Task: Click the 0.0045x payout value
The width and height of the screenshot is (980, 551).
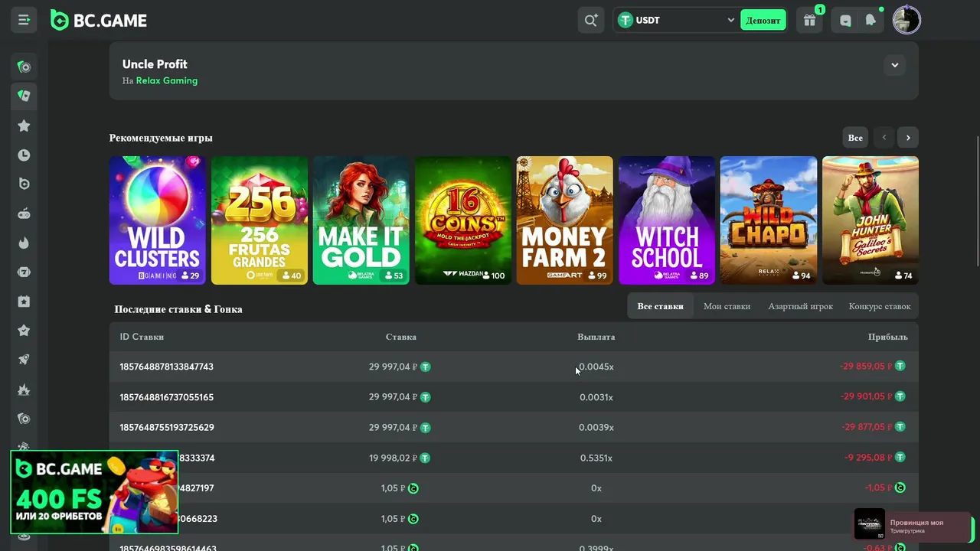Action: 596,367
